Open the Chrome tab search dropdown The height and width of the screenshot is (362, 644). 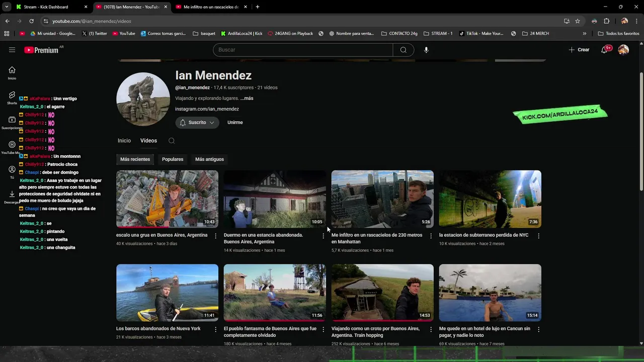pyautogui.click(x=7, y=7)
